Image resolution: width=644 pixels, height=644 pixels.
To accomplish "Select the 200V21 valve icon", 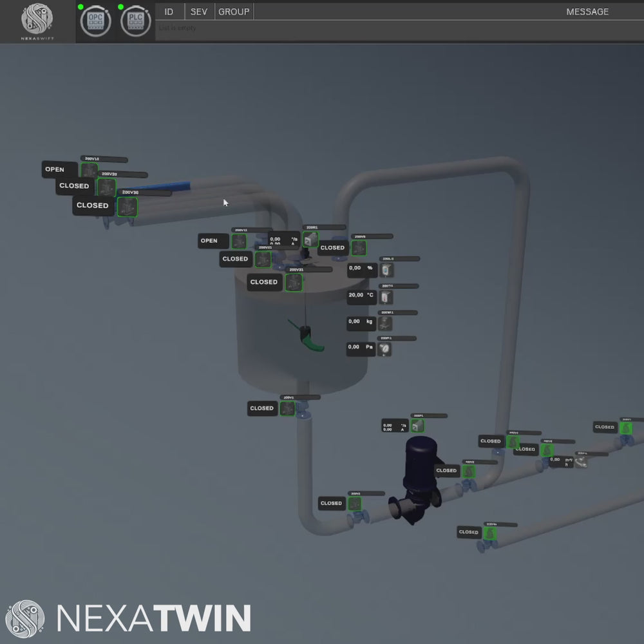I will pos(263,260).
